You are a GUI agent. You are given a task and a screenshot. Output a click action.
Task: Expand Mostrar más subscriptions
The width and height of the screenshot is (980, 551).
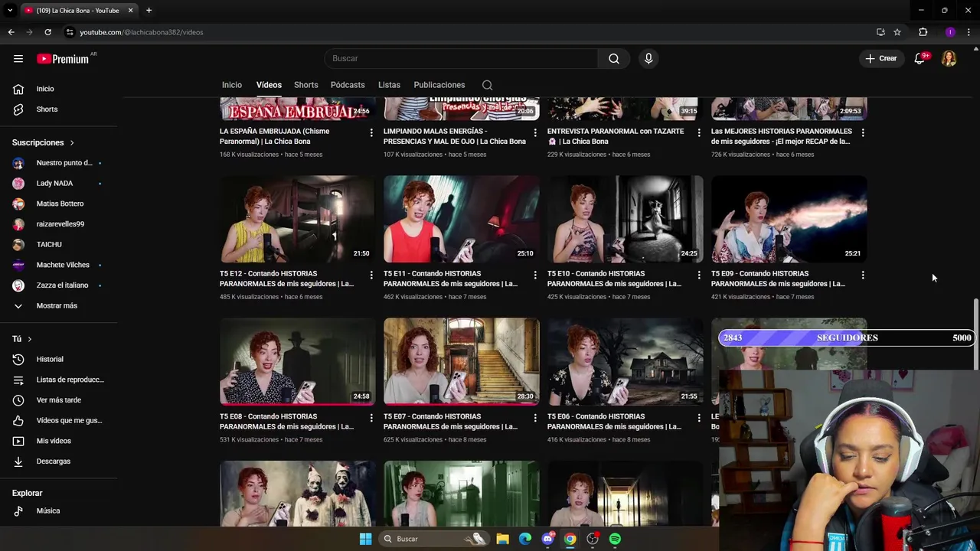click(x=58, y=306)
